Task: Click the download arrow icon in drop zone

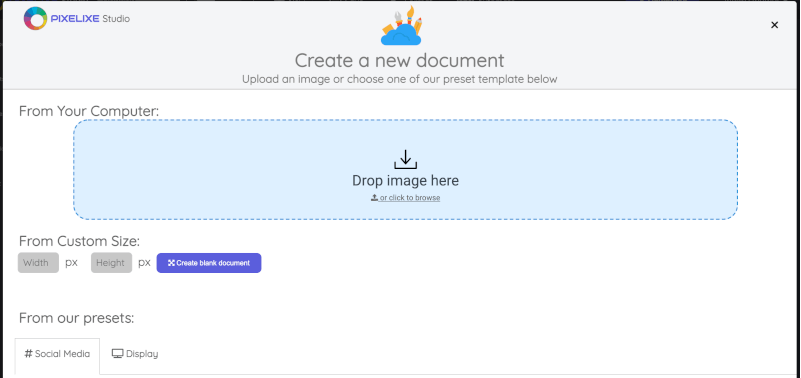Action: tap(406, 159)
